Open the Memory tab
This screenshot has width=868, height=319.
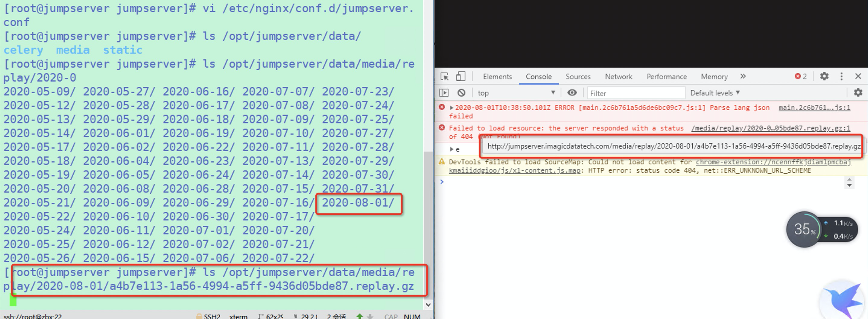click(714, 76)
